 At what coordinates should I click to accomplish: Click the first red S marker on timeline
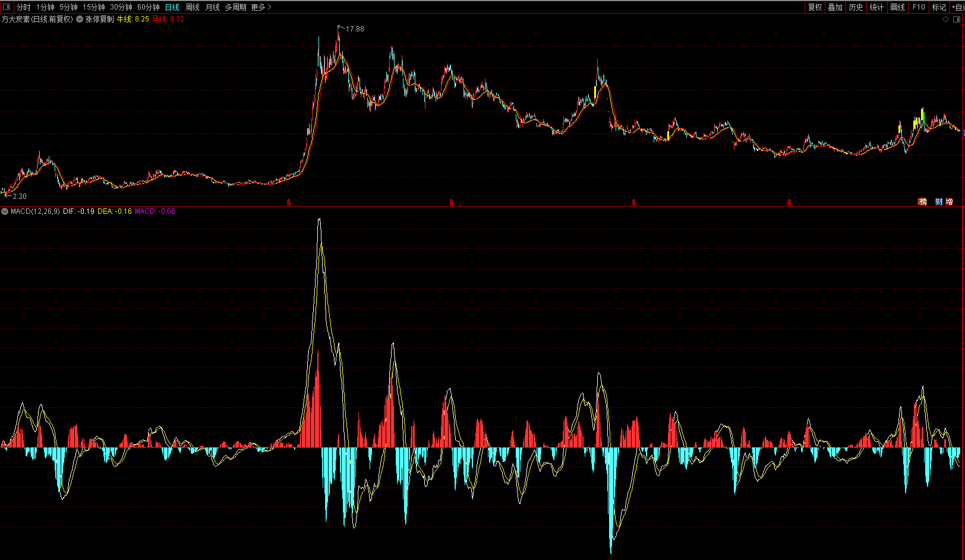coord(289,203)
